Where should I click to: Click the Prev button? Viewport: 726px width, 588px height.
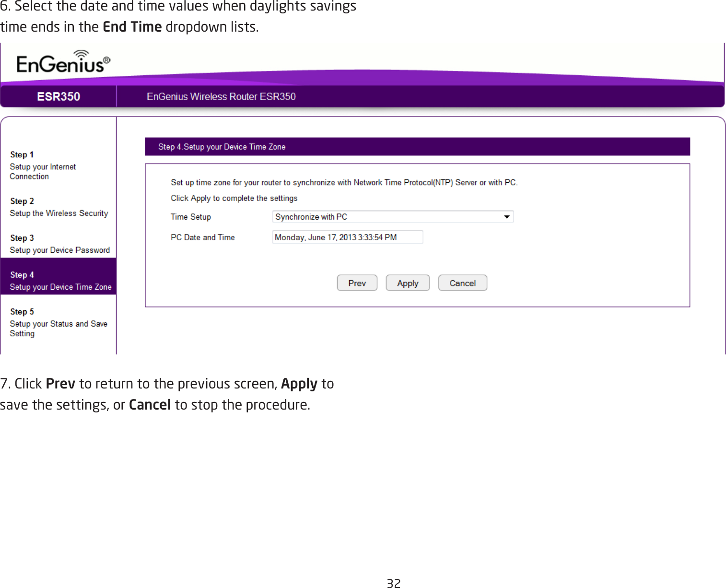click(357, 283)
